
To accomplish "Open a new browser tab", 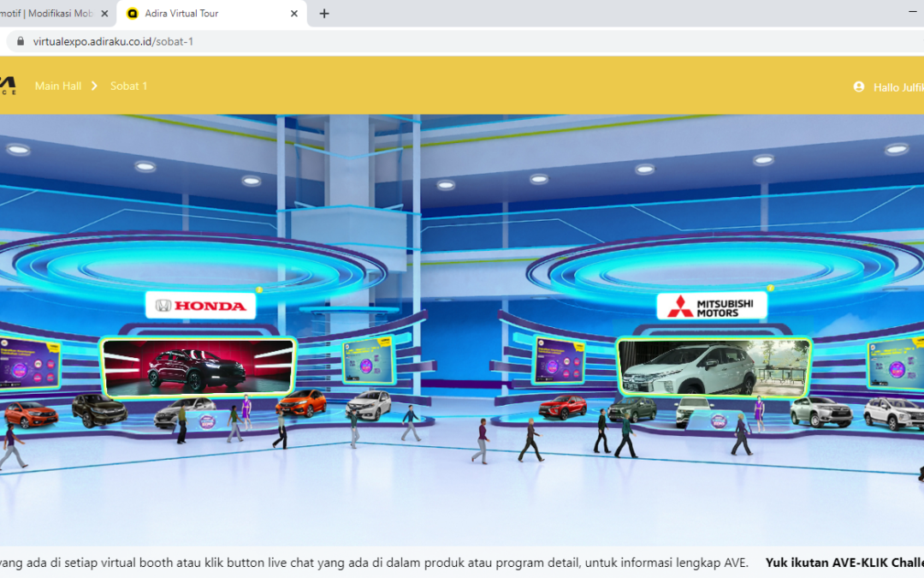I will tap(324, 14).
